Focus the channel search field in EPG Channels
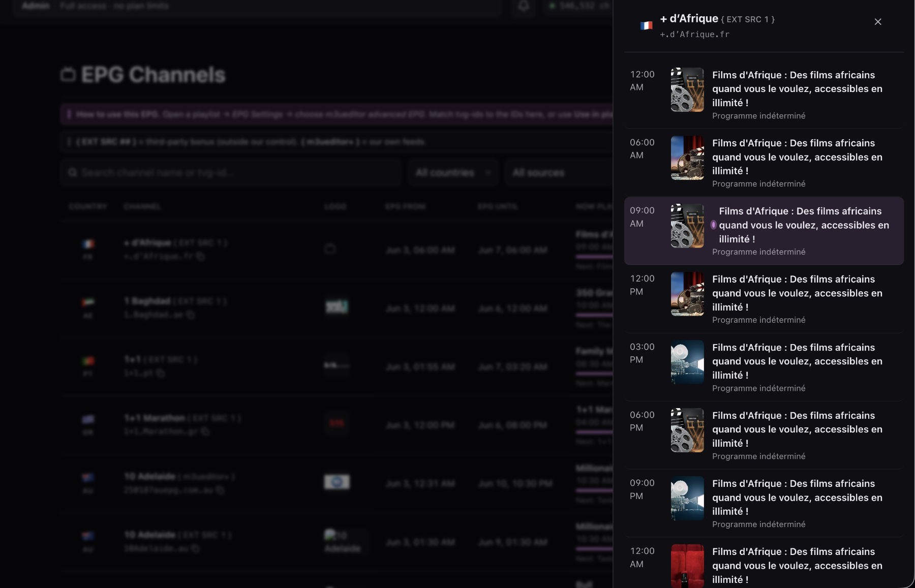Viewport: 915px width, 588px height. click(231, 173)
